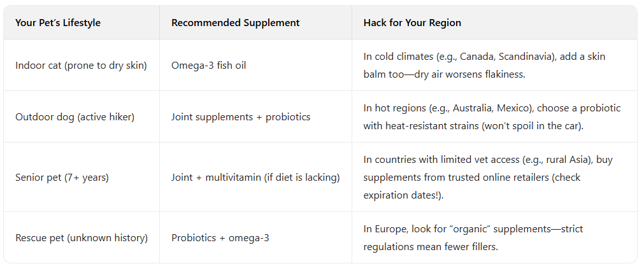Click "Joint + multivitamin (if diet is lacking)" cell
Viewport: 644px width, 266px height.
coord(255,178)
